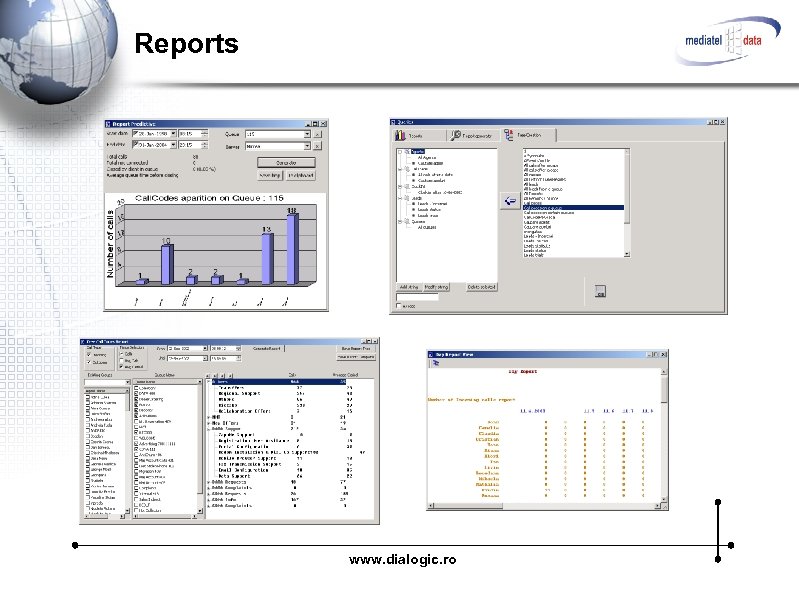Screen dimensions: 799x598
Task: Open the From date dropdown in Call Codes Report
Action: pos(205,349)
